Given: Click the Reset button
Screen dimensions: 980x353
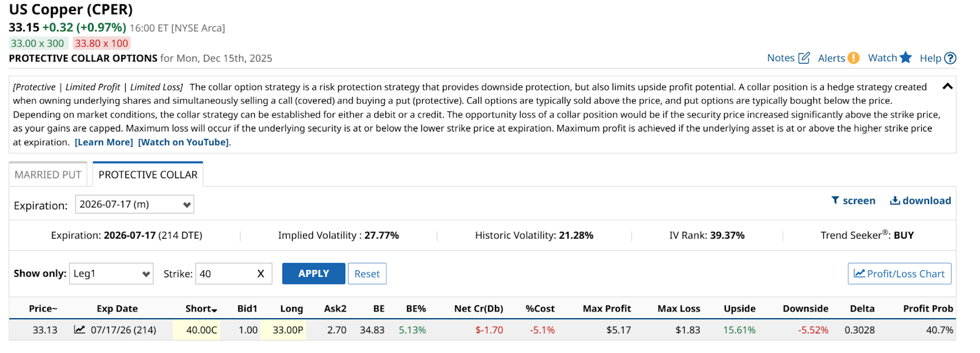Looking at the screenshot, I should 367,274.
